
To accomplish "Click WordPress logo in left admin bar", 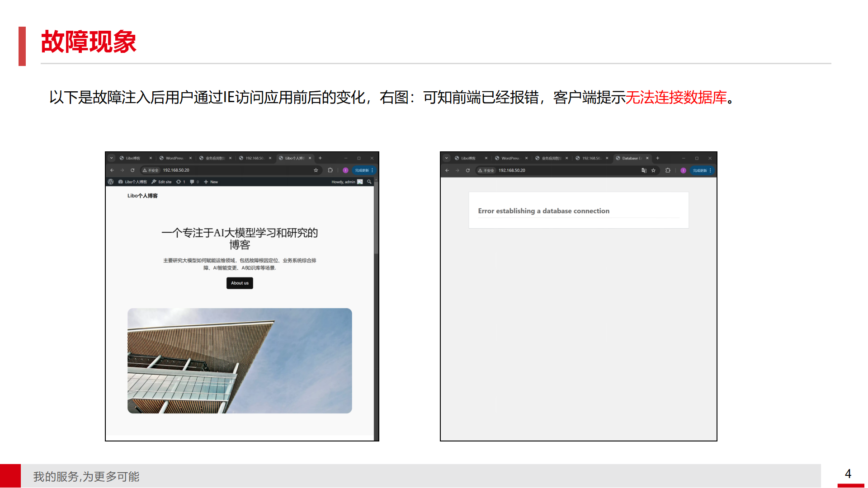I will tap(111, 182).
